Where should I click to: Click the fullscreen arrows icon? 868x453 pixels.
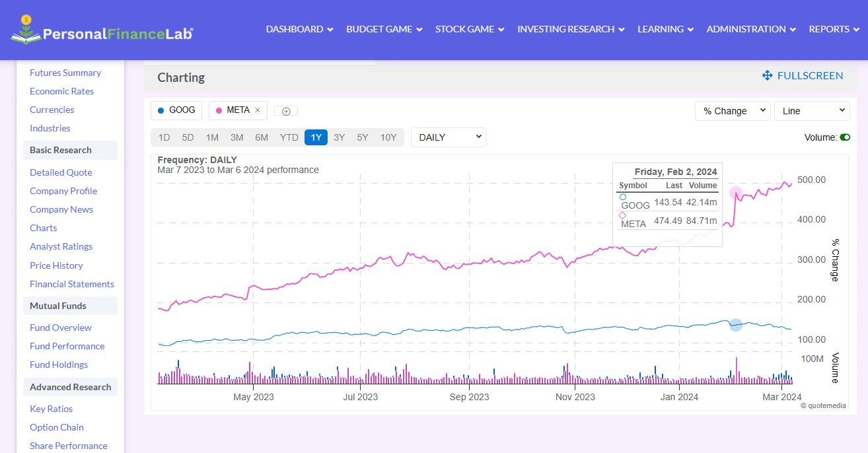(768, 76)
